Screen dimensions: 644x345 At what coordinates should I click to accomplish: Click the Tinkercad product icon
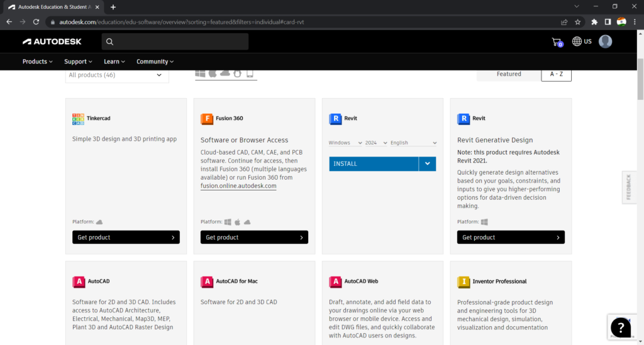[x=78, y=119]
